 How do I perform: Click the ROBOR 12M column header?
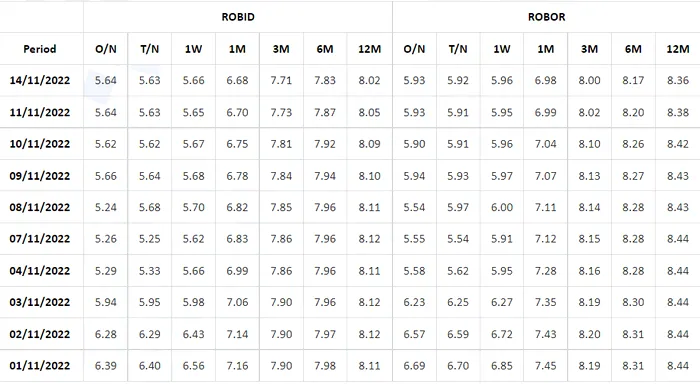tap(678, 49)
